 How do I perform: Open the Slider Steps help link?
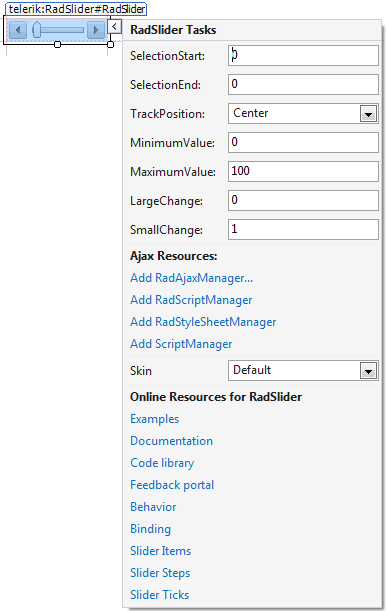[x=160, y=573]
